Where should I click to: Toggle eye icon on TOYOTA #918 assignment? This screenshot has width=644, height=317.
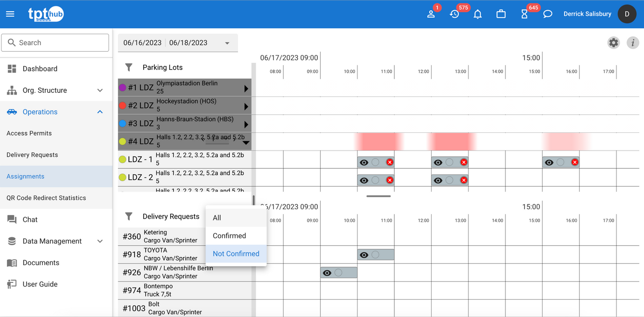click(x=364, y=255)
